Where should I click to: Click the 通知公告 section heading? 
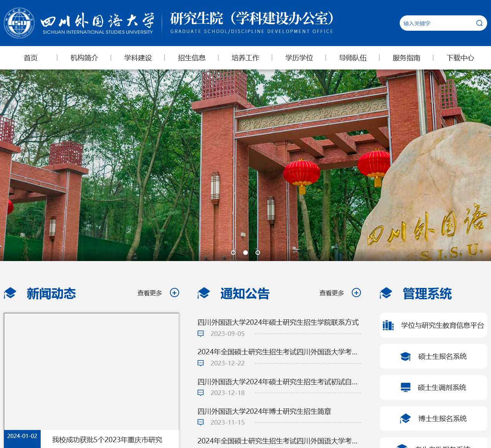(x=245, y=293)
